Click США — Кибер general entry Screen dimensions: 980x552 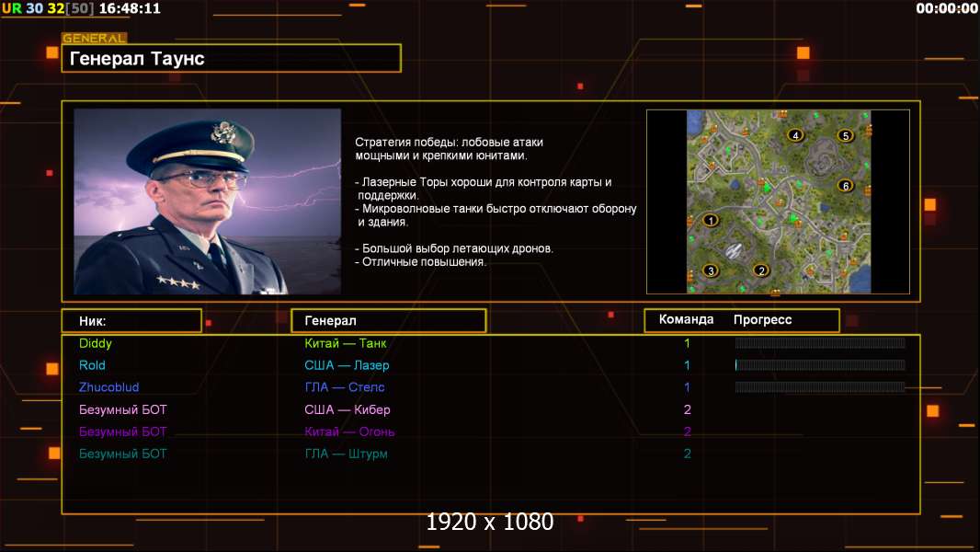point(348,409)
